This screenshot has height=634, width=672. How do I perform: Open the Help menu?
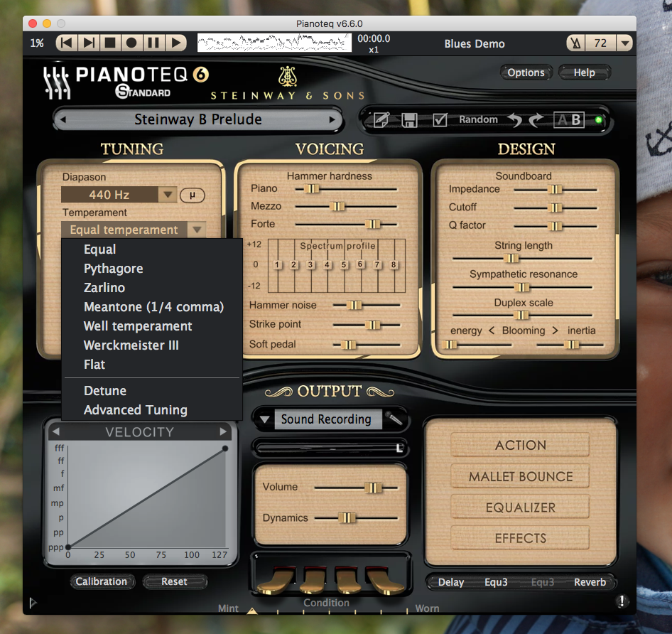pyautogui.click(x=584, y=72)
